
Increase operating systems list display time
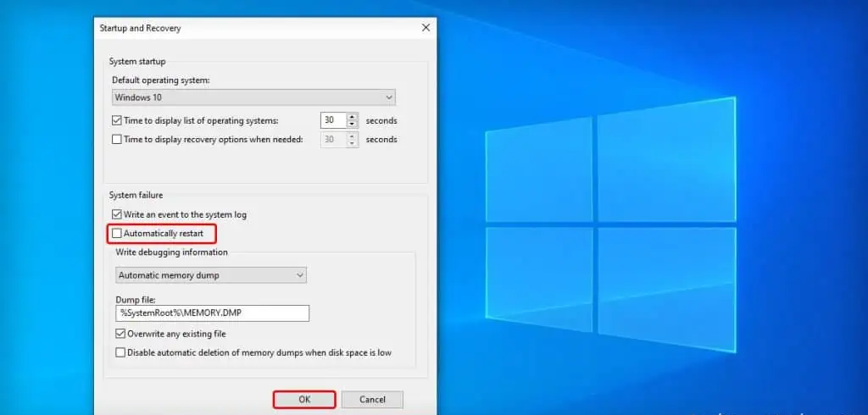pyautogui.click(x=353, y=117)
